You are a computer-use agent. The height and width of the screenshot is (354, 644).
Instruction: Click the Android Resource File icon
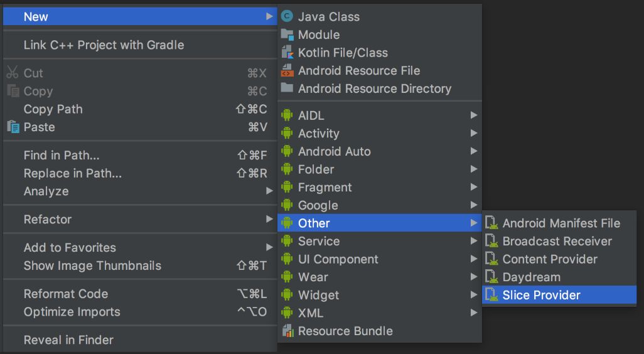[287, 70]
